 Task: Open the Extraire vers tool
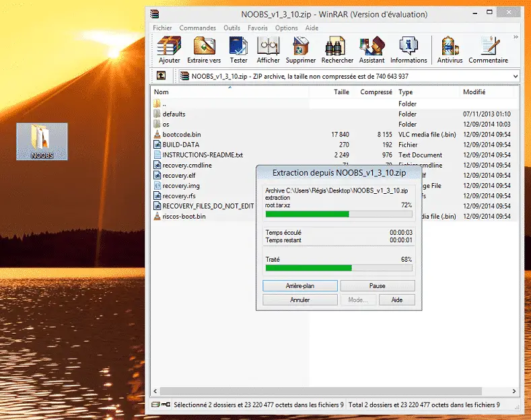[204, 50]
